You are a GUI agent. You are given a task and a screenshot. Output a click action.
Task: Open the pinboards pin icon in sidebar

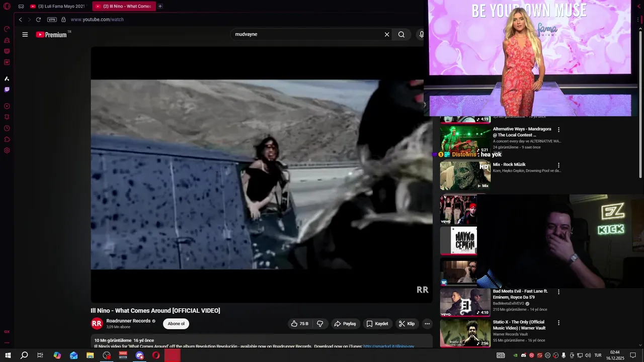pos(7,117)
